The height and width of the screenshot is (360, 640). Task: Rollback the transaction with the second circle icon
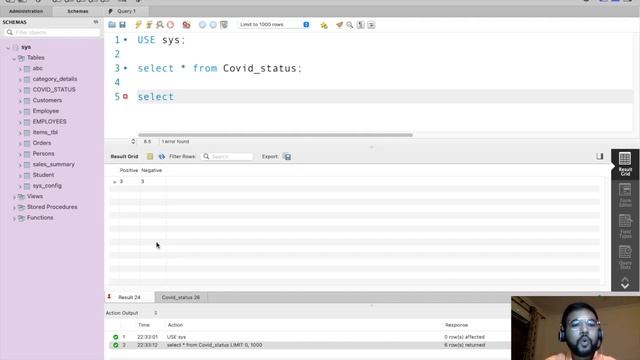tap(213, 25)
